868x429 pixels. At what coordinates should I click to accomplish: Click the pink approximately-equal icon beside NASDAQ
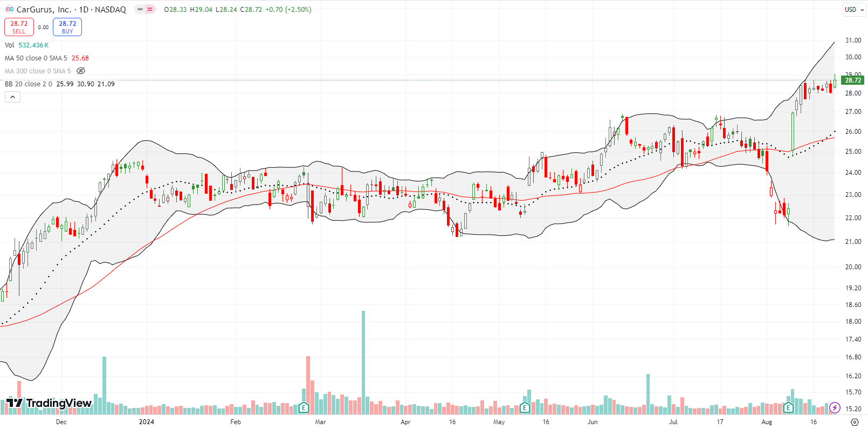[150, 9]
